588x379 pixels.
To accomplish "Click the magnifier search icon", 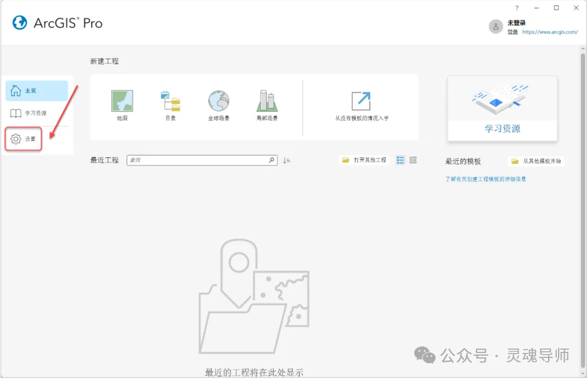I will [x=271, y=160].
